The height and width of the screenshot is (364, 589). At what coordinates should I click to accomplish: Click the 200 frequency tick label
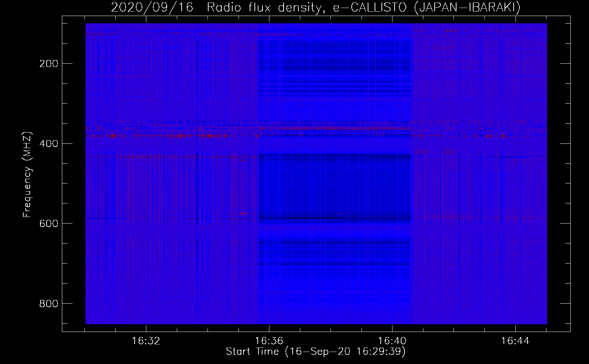(49, 64)
